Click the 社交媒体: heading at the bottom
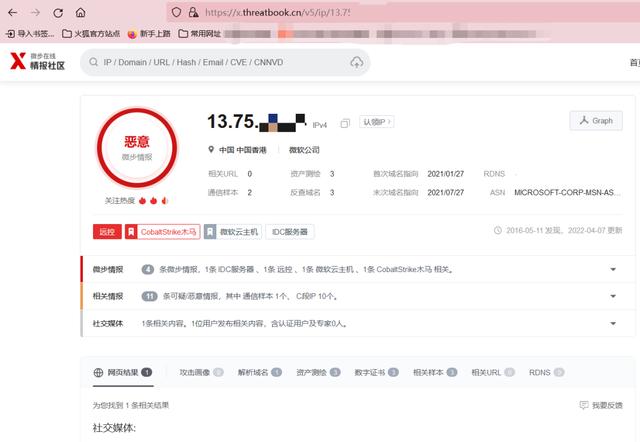 tap(114, 428)
